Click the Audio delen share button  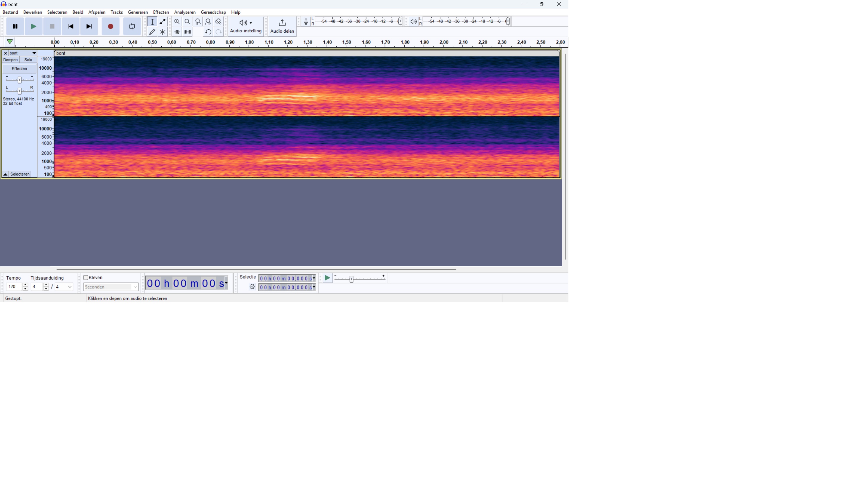click(282, 27)
